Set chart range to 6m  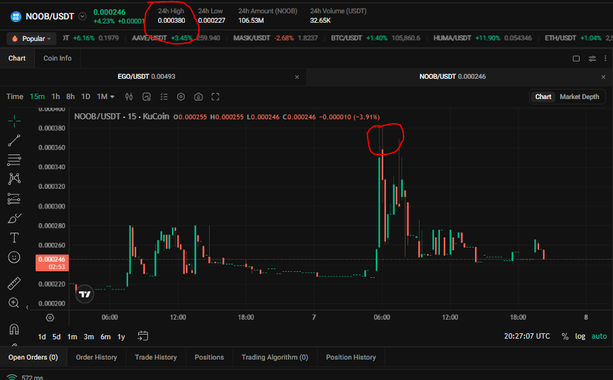(106, 337)
